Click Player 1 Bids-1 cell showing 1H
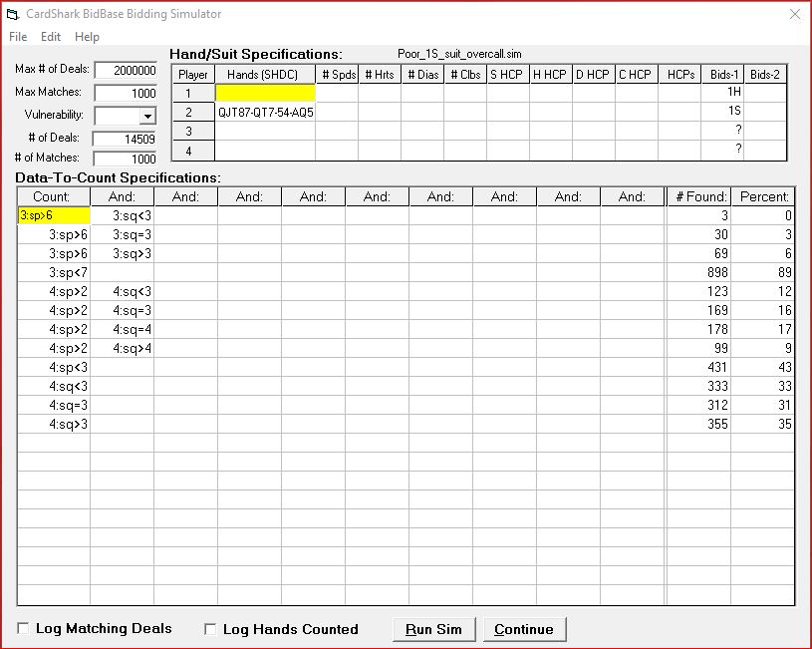Image resolution: width=812 pixels, height=649 pixels. click(722, 93)
